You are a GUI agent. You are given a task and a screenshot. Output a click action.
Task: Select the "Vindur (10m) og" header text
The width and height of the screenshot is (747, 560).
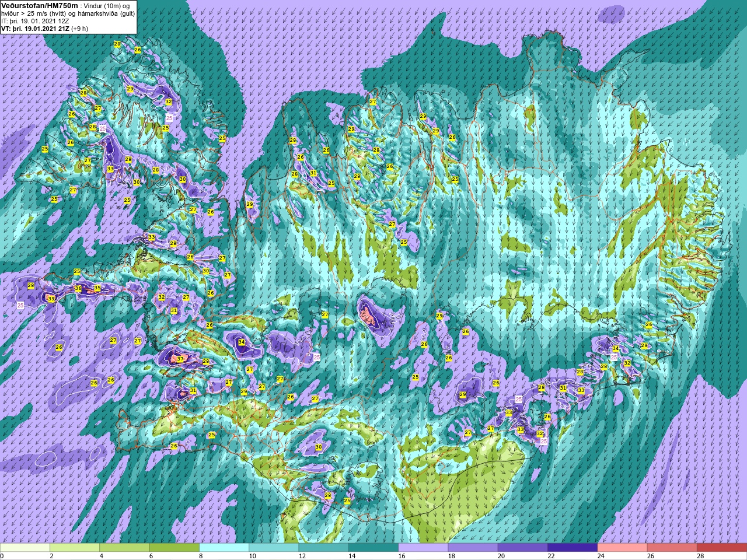click(x=107, y=6)
